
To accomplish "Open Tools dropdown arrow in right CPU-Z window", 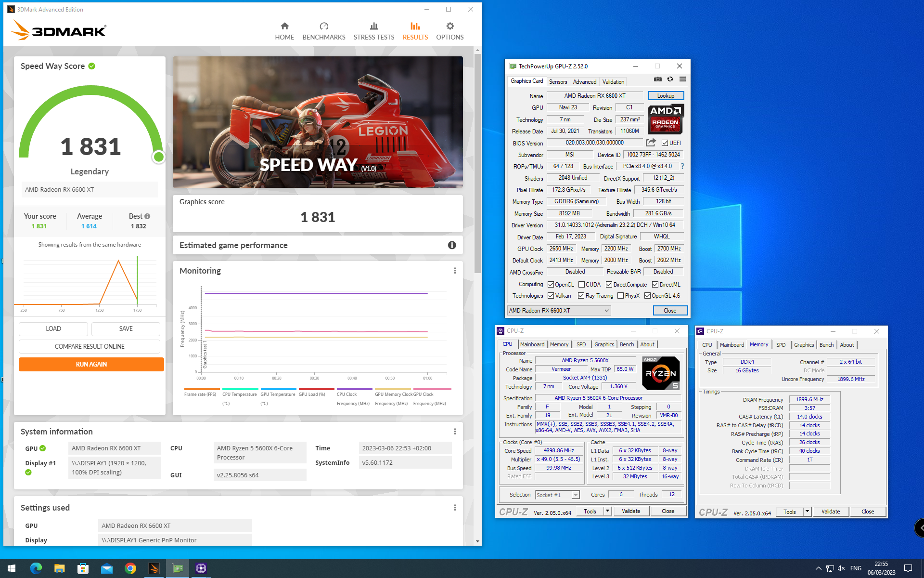I will tap(807, 512).
